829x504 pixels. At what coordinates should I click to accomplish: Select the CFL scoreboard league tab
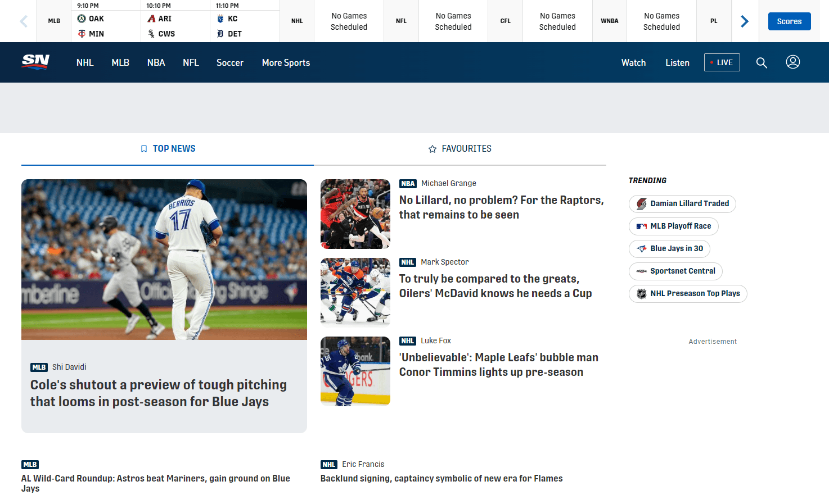coord(506,21)
